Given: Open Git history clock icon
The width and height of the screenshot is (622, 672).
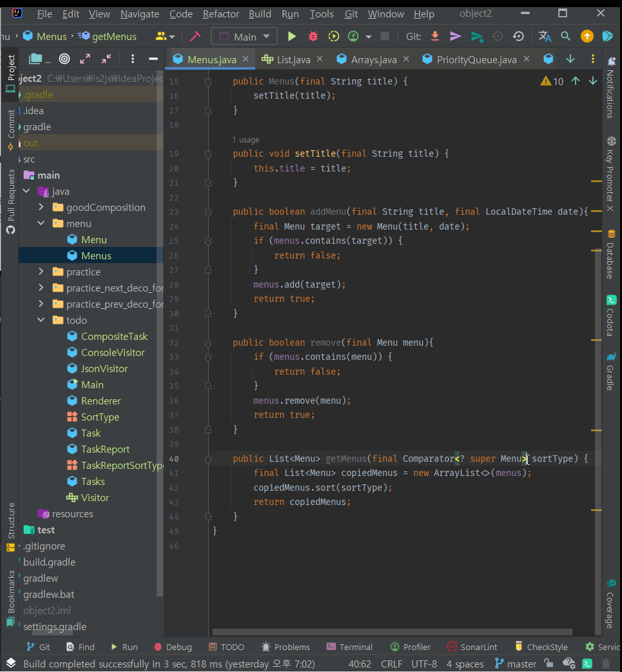Looking at the screenshot, I should [498, 36].
